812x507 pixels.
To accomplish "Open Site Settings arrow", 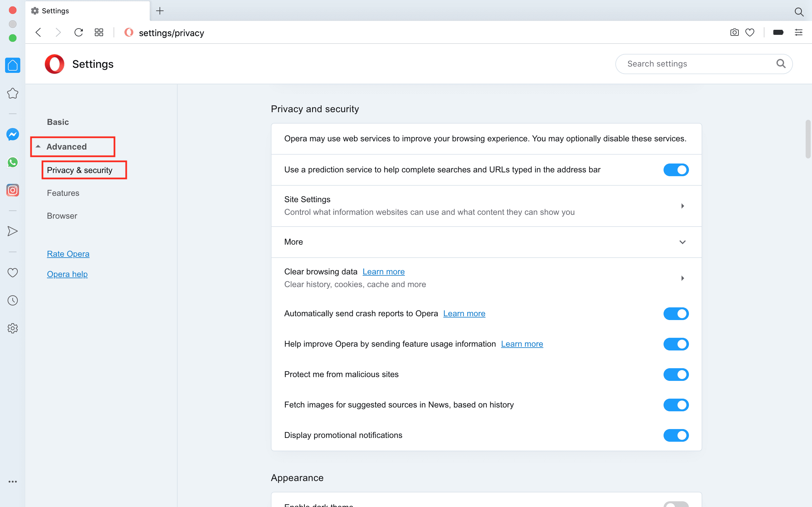I will point(682,206).
